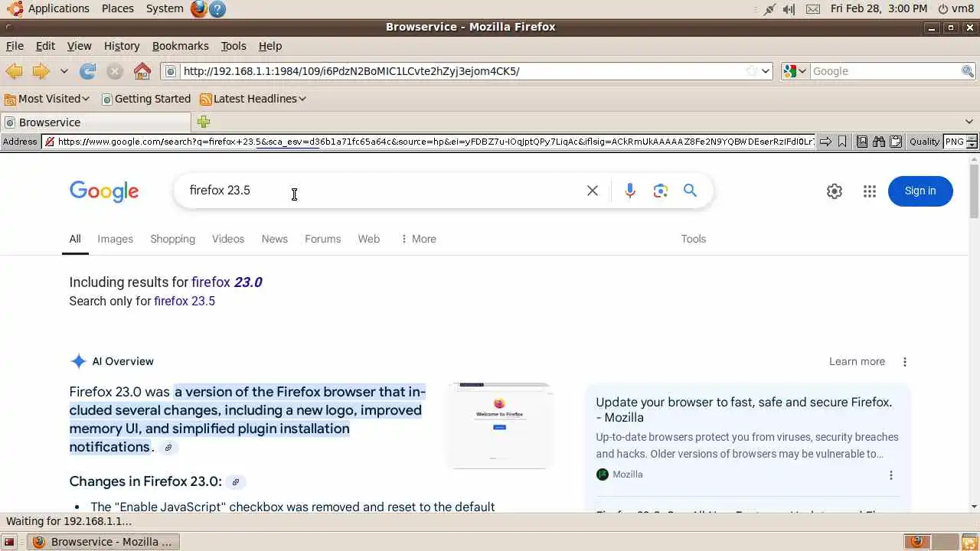Viewport: 980px width, 551px height.
Task: Clear the Google search query
Action: click(592, 191)
